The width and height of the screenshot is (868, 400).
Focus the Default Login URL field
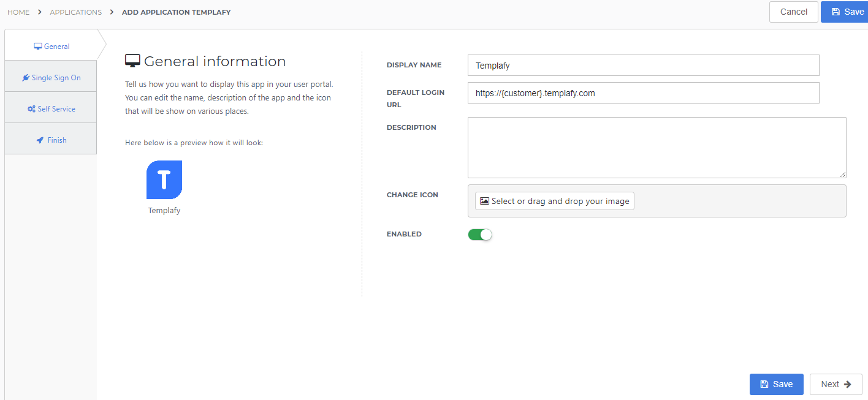[x=644, y=93]
